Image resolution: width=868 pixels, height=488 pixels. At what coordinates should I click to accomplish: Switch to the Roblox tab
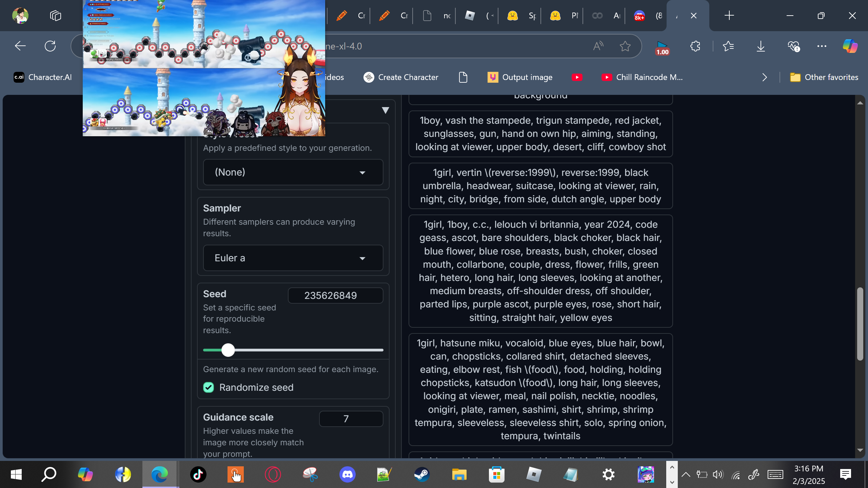click(476, 16)
